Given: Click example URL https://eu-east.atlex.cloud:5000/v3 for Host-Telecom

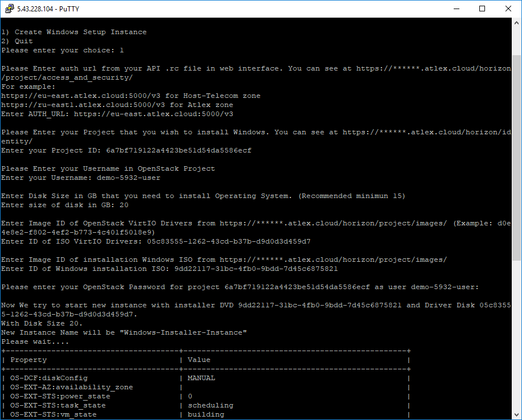Looking at the screenshot, I should point(81,96).
